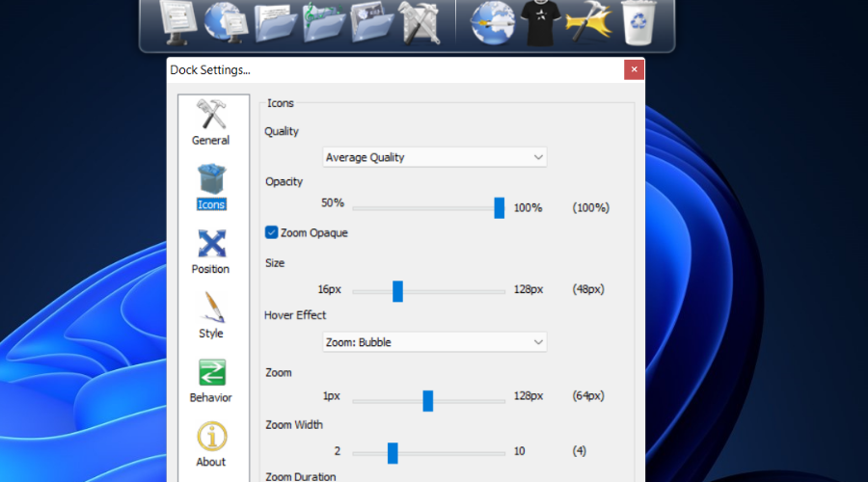Launch the control panel tools dock icon

click(420, 23)
